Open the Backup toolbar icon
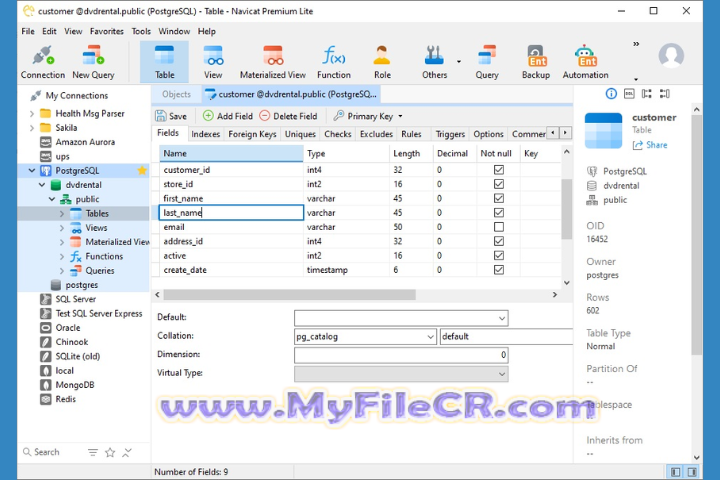 [x=536, y=62]
